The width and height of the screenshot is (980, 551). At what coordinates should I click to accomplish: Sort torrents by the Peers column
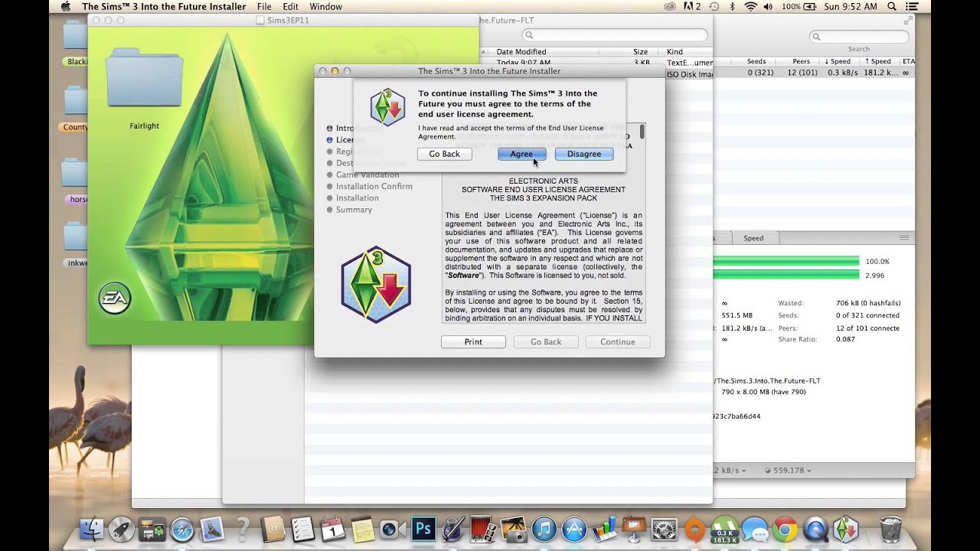pyautogui.click(x=801, y=61)
